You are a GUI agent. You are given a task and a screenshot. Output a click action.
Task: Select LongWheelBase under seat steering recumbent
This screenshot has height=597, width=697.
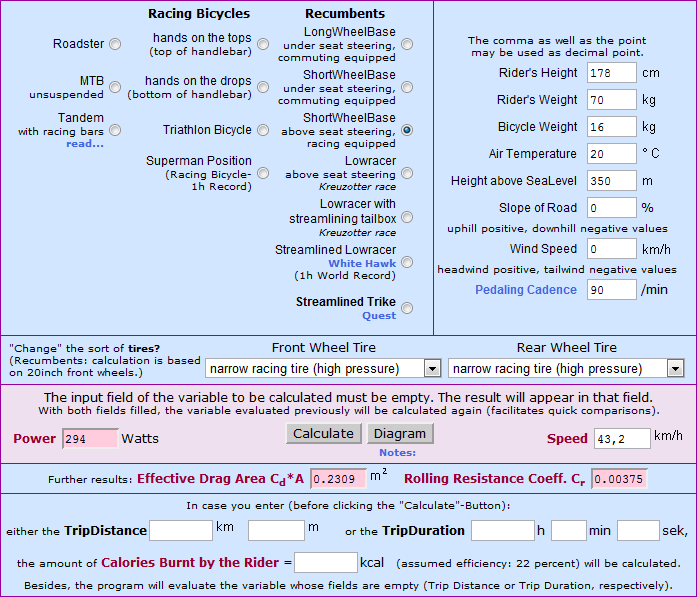point(407,44)
